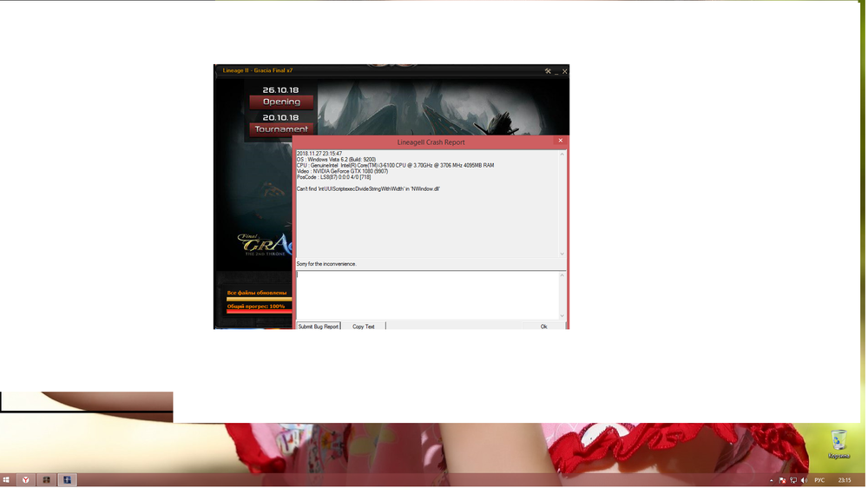Open Yandex Browser from the taskbar

point(26,480)
